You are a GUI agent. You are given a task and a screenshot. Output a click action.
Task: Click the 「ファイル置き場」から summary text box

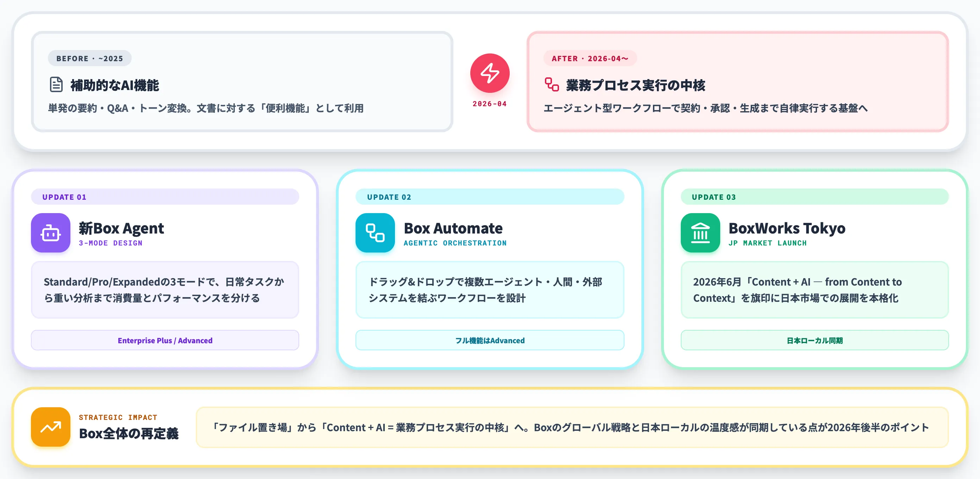572,427
